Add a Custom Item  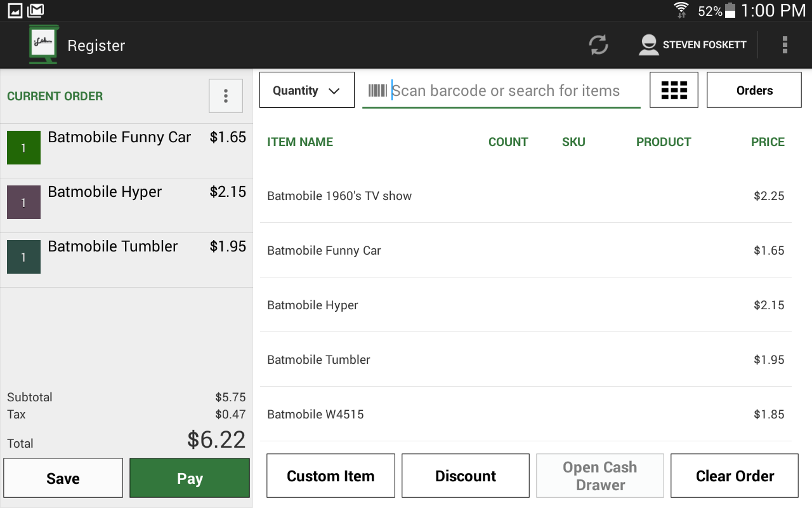click(331, 476)
